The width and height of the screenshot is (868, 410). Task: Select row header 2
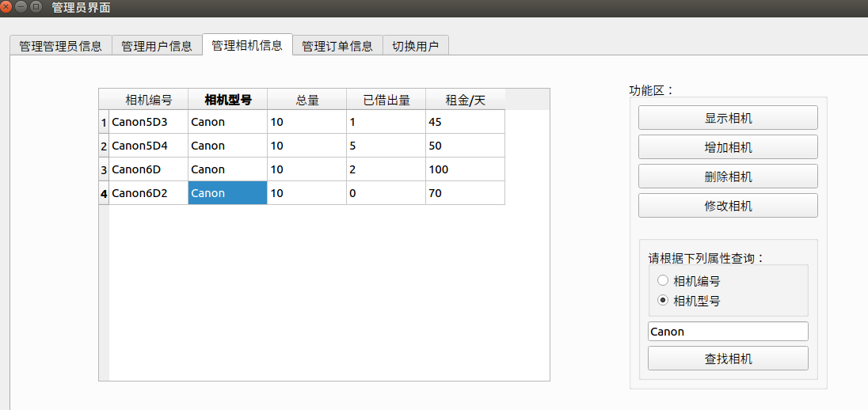click(104, 146)
